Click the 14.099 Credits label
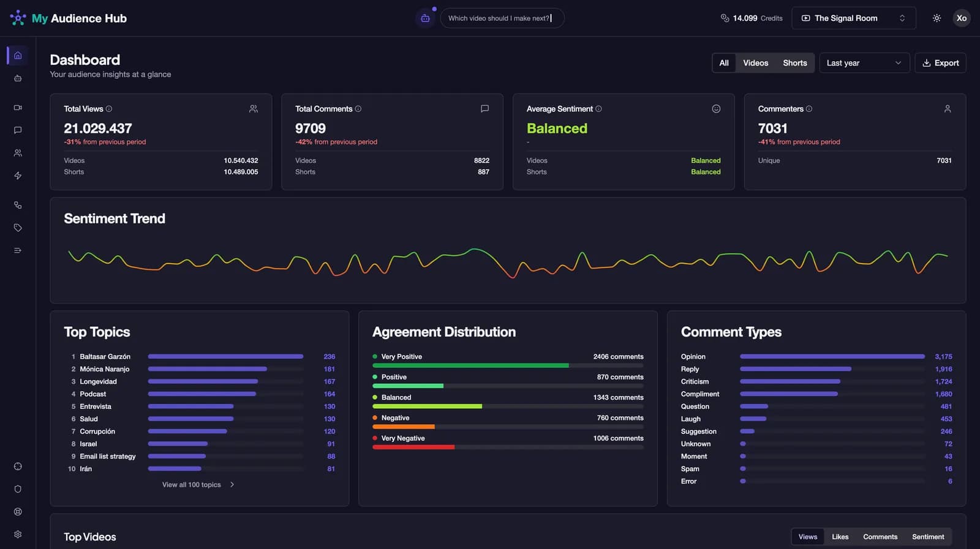 [x=758, y=18]
